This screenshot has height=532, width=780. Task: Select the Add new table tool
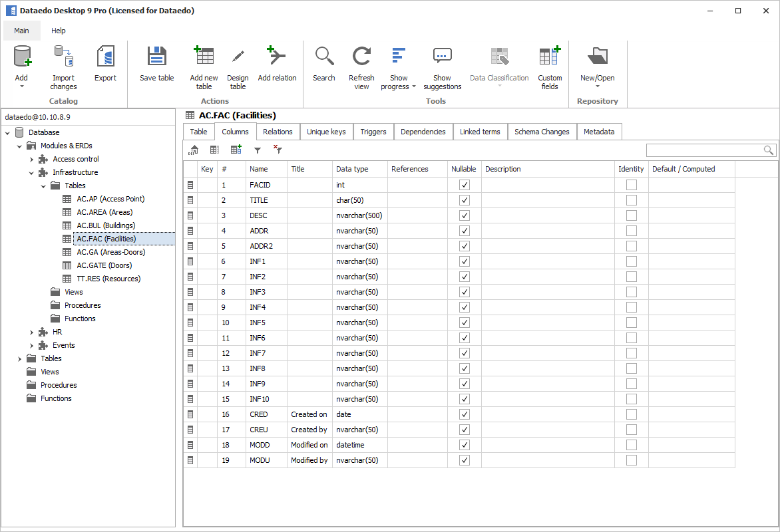tap(204, 63)
